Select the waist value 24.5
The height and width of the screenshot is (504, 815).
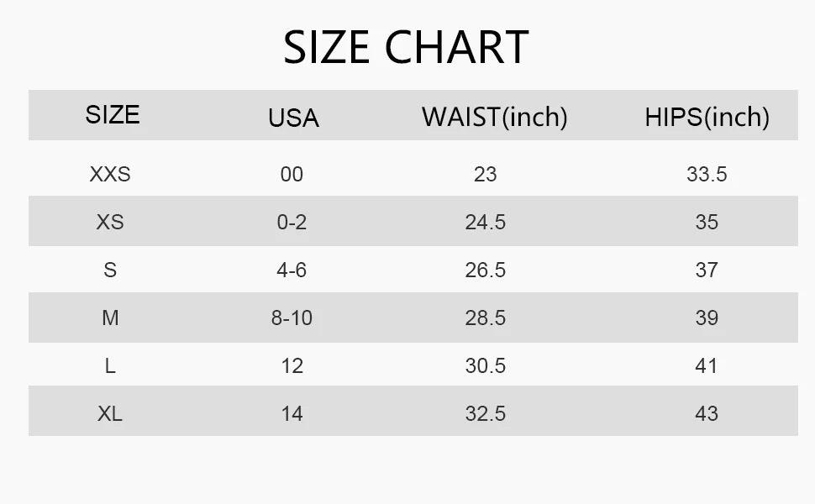tap(485, 222)
